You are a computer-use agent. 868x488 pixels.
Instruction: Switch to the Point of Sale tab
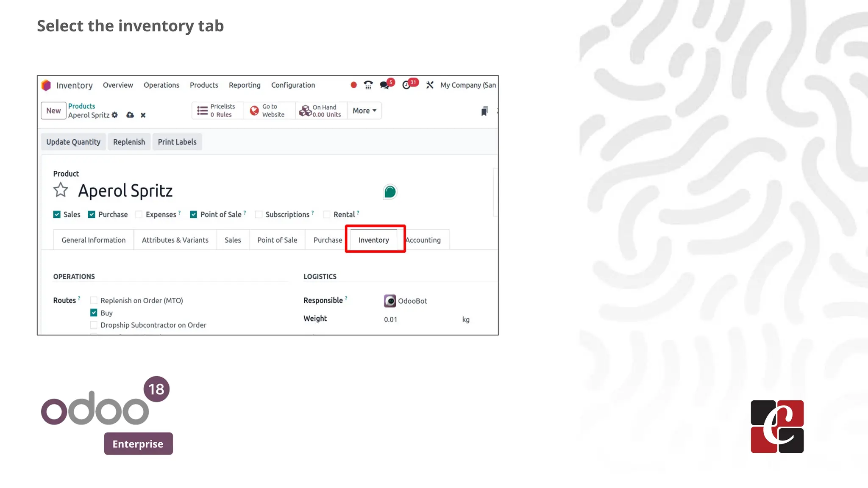[x=277, y=240]
